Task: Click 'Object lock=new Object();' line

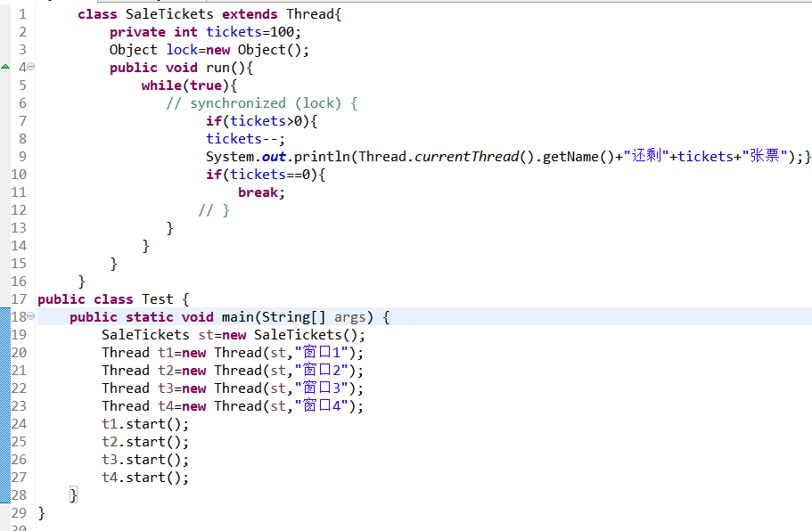Action: point(209,50)
